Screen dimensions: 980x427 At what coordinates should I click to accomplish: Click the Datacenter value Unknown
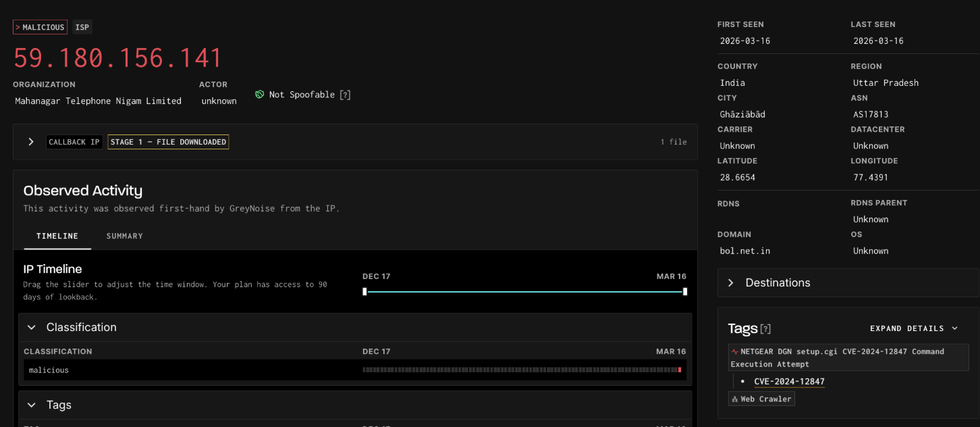(871, 145)
